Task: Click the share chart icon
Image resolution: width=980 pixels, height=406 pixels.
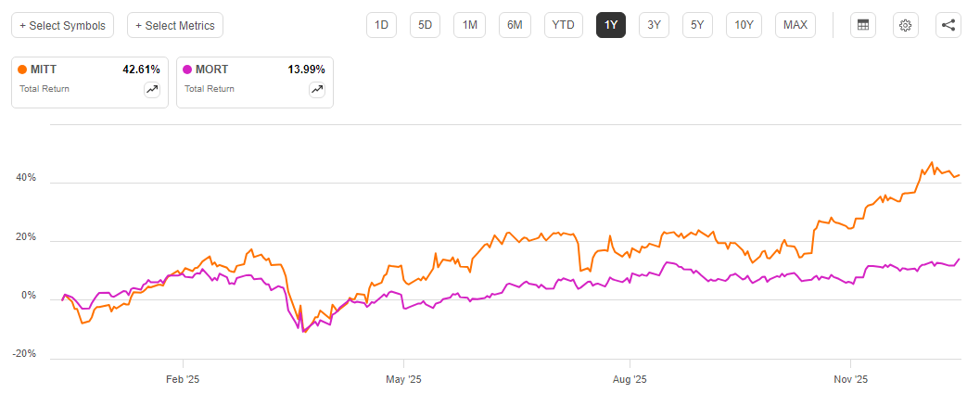Action: tap(948, 25)
